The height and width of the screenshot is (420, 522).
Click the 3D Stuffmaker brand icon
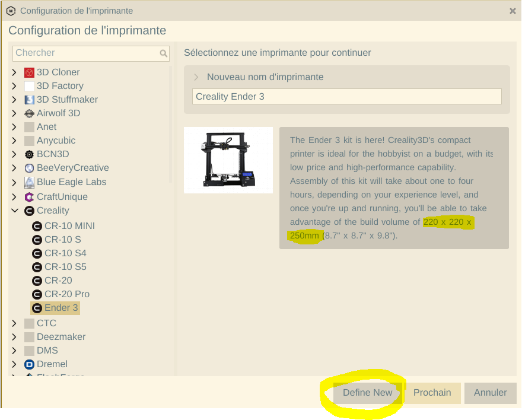(29, 100)
